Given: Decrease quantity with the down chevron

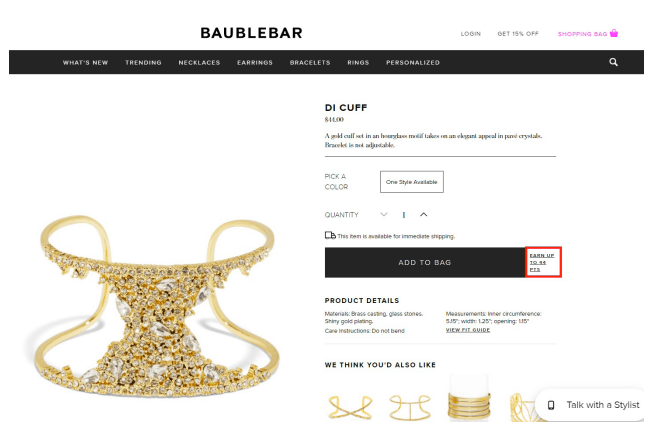Looking at the screenshot, I should click(x=384, y=214).
